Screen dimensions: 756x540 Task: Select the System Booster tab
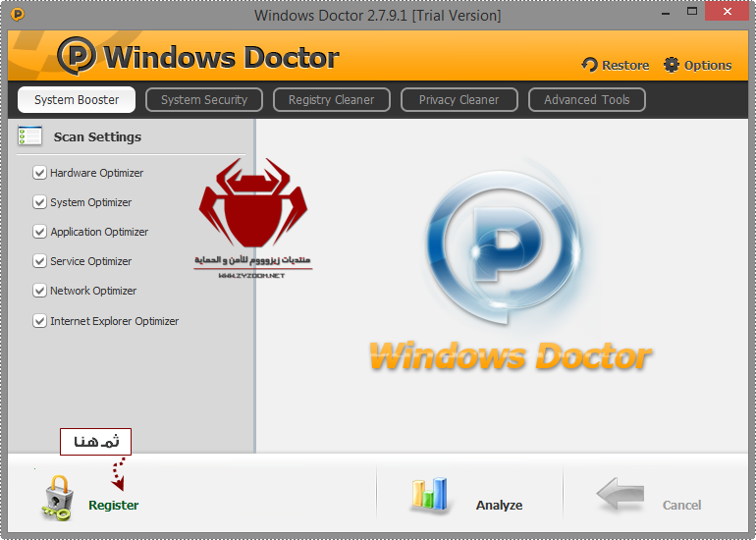pos(77,100)
